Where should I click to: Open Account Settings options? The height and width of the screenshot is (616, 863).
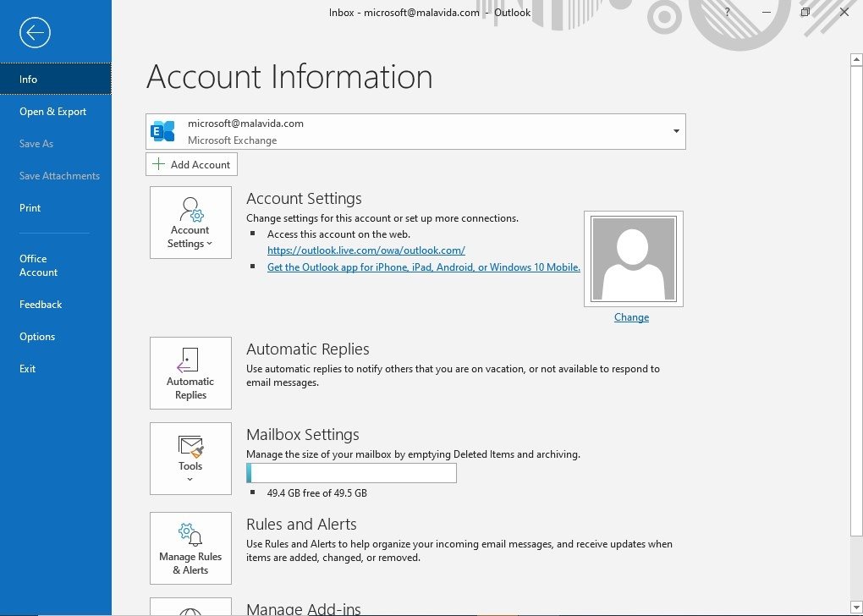(x=190, y=222)
